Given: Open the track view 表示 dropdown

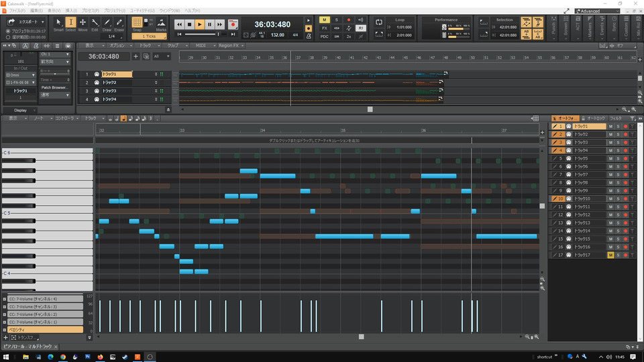Looking at the screenshot, I should [x=92, y=46].
